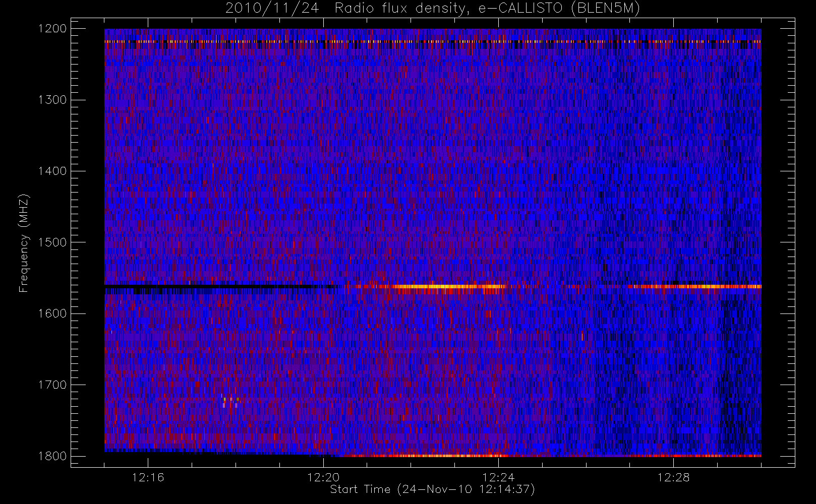Viewport: 816px width, 504px height.
Task: Click the 1300 frequency tick label
Action: [x=52, y=100]
